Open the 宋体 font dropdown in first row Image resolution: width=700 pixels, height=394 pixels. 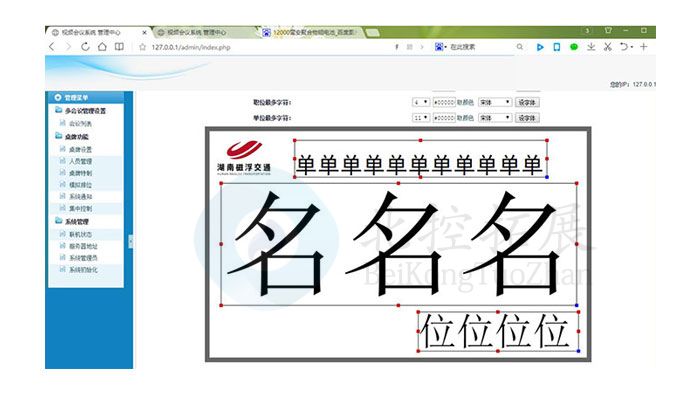click(x=495, y=102)
